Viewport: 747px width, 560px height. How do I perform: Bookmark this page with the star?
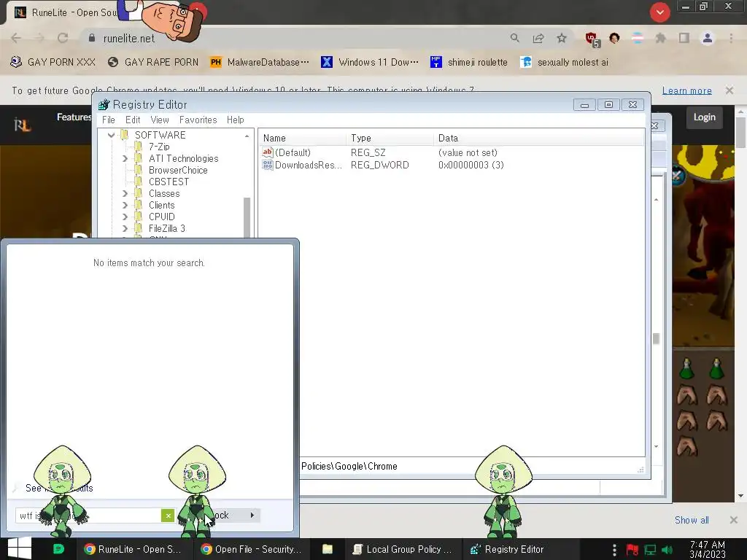click(562, 38)
